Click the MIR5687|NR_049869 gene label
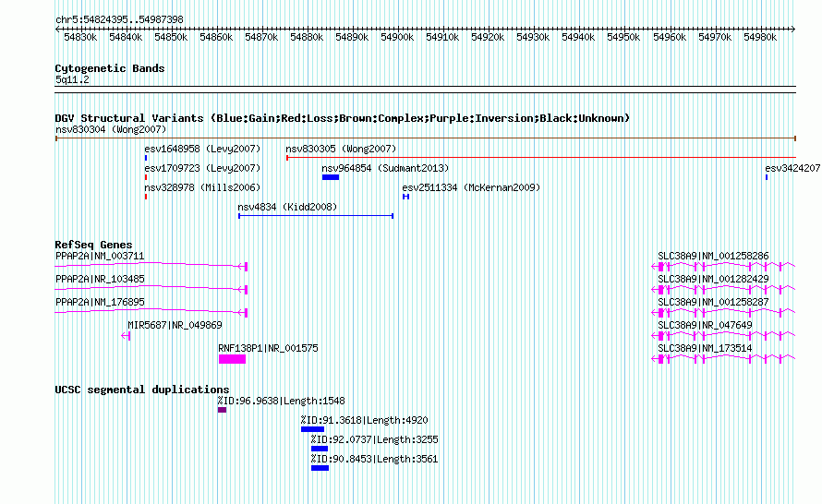Screen dimensions: 822x504 coord(175,325)
